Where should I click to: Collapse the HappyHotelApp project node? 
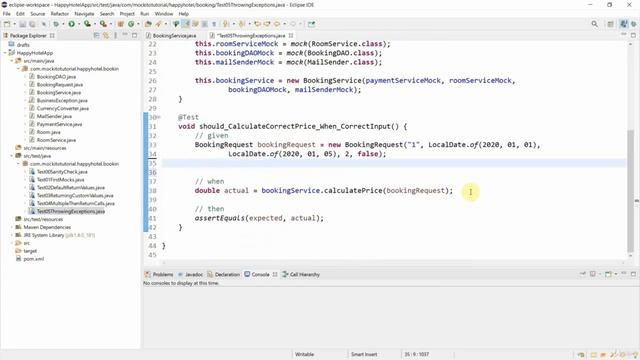pyautogui.click(x=5, y=53)
